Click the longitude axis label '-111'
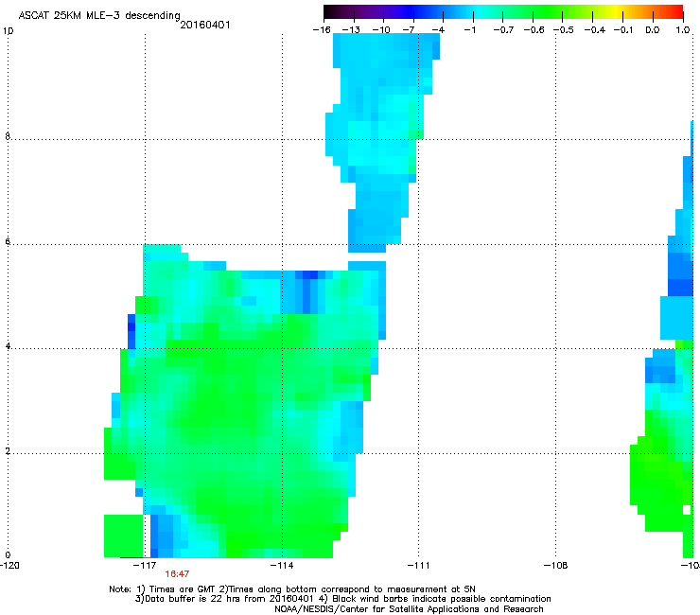This screenshot has width=700, height=615. [x=418, y=566]
